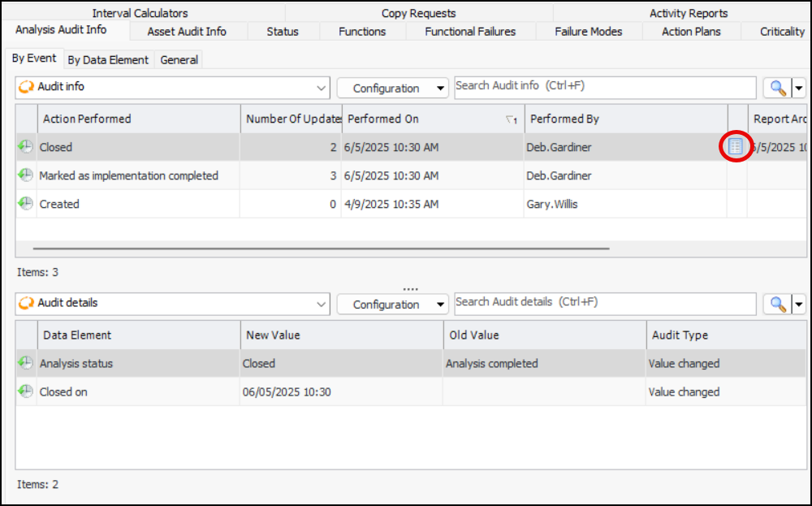Select the General sub-tab

tap(179, 59)
